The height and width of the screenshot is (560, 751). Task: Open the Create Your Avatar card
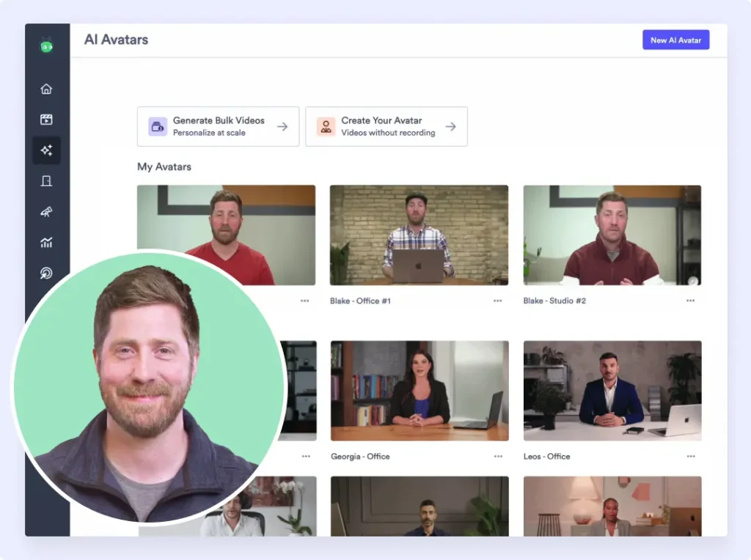[x=387, y=126]
